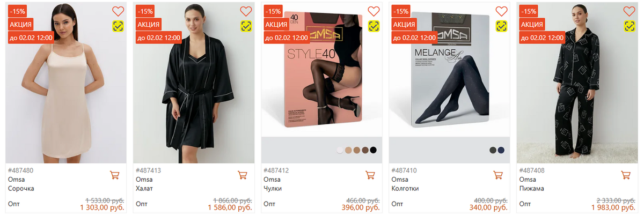Click yellow compare icon on Колготки card

(502, 25)
